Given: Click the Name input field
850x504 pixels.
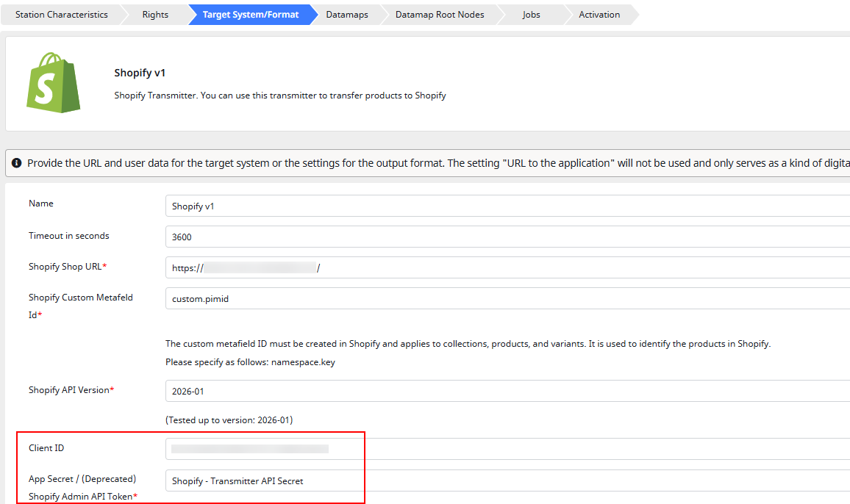Looking at the screenshot, I should (368, 206).
